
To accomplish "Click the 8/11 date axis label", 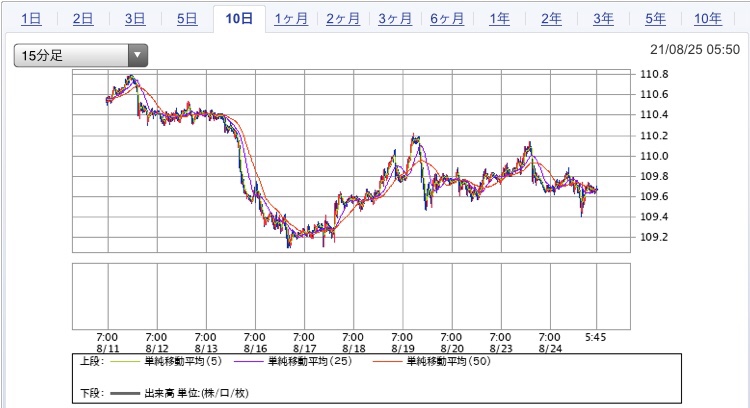I will (x=108, y=349).
